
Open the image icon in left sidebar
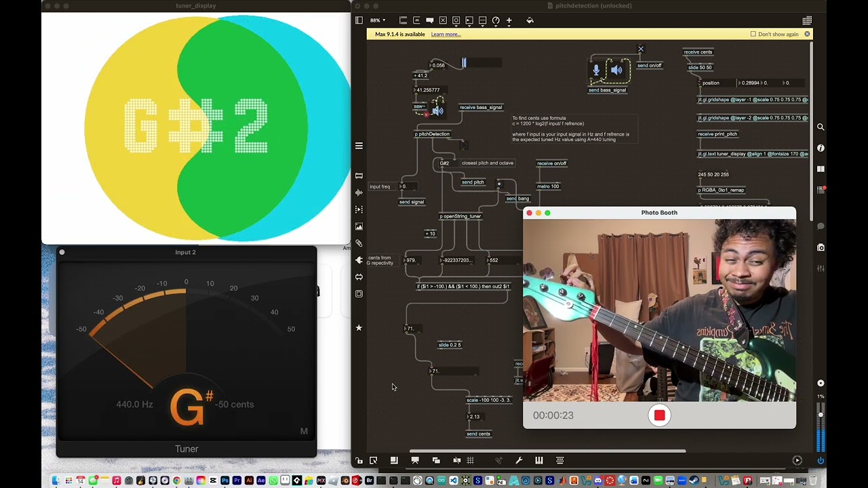pyautogui.click(x=359, y=226)
